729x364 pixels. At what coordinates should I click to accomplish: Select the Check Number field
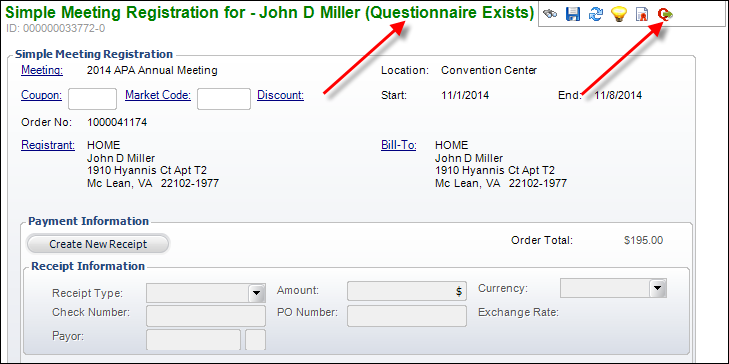206,316
